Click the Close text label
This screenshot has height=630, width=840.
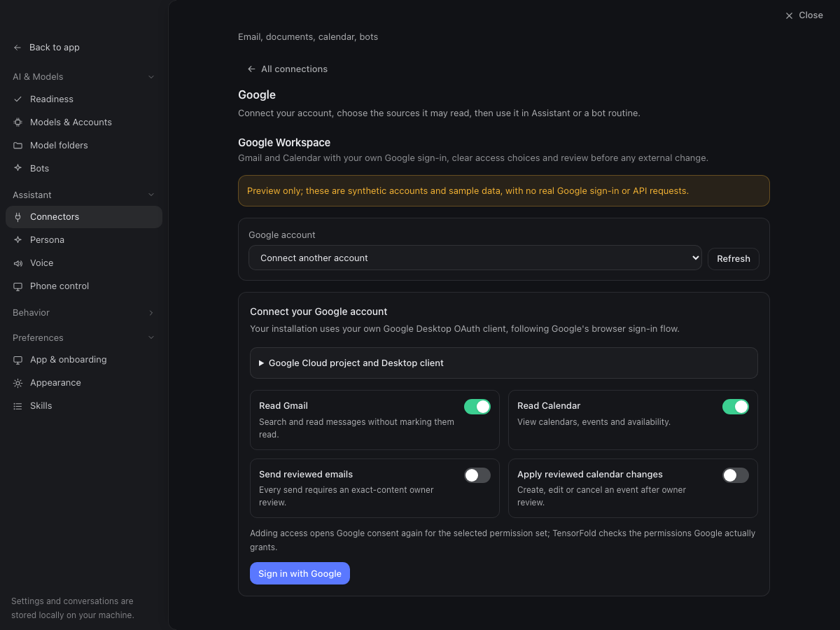coord(811,15)
